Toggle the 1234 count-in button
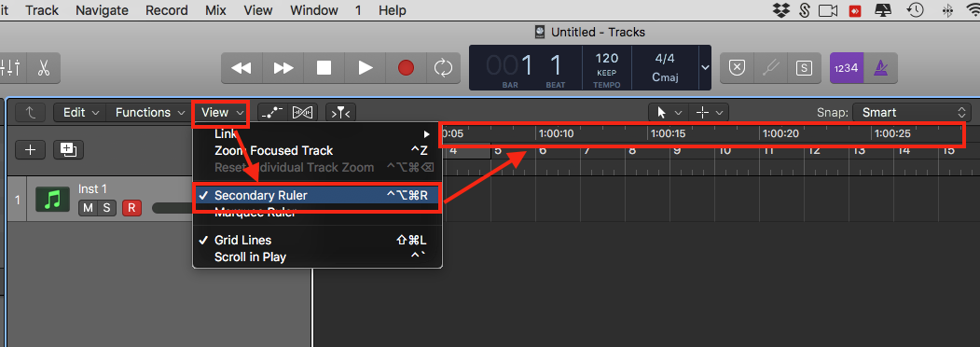The width and height of the screenshot is (980, 347). 847,67
